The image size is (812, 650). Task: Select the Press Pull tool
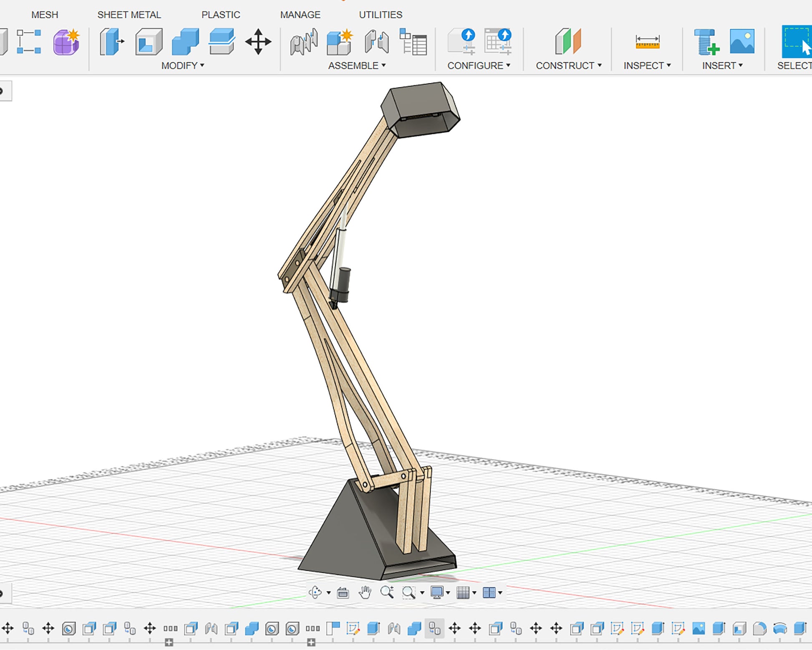[x=112, y=42]
